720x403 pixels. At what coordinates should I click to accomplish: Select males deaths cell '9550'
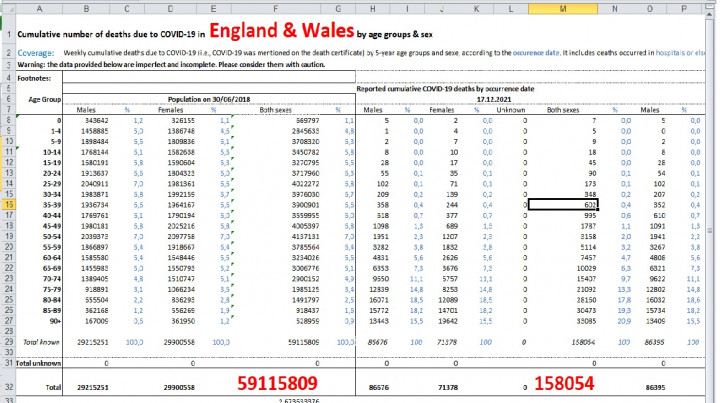373,279
